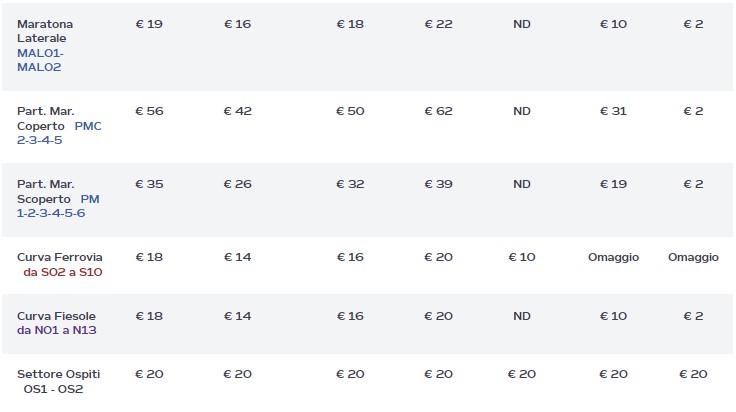This screenshot has width=736, height=412.
Task: Select the Settore Ospiti row label
Action: (x=59, y=374)
